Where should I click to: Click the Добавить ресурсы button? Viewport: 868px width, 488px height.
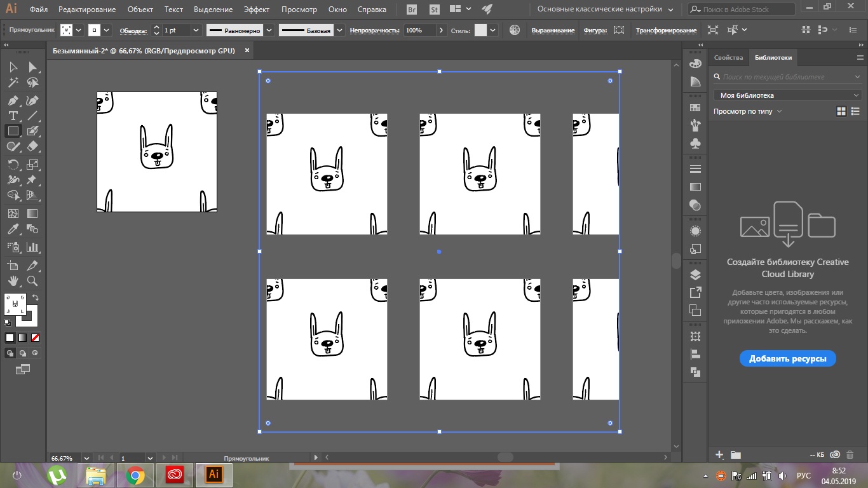coord(787,358)
